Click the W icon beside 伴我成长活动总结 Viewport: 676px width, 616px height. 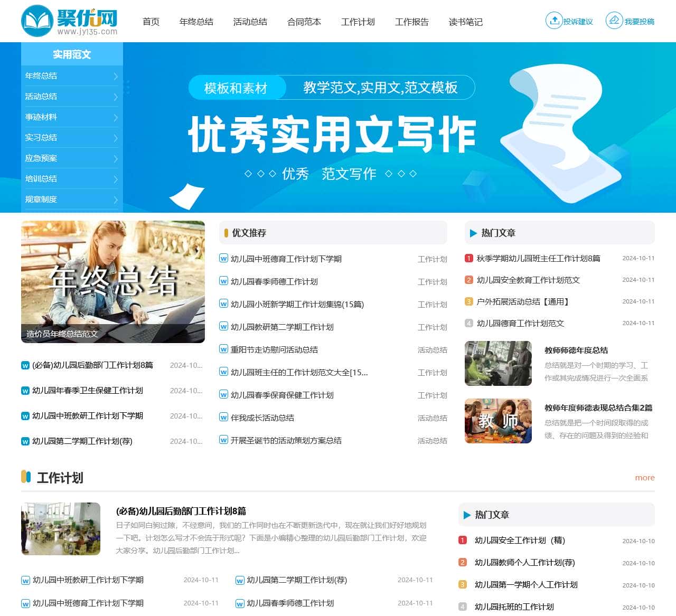pos(223,418)
